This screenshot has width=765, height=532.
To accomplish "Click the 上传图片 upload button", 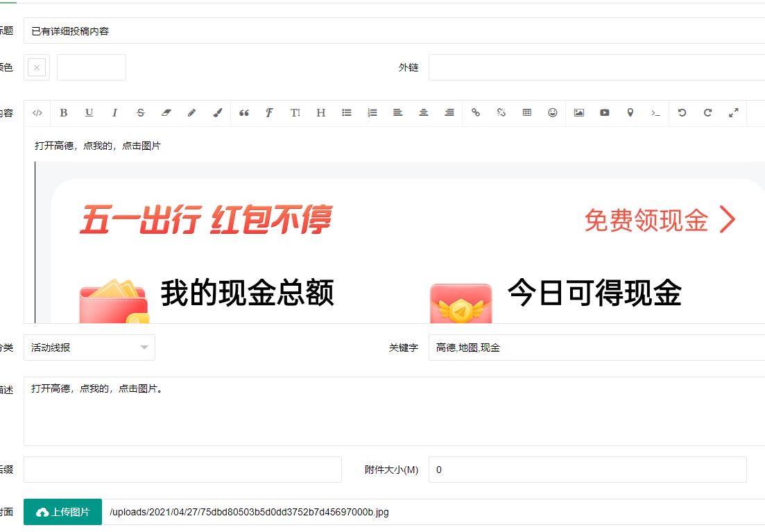I will [x=62, y=512].
